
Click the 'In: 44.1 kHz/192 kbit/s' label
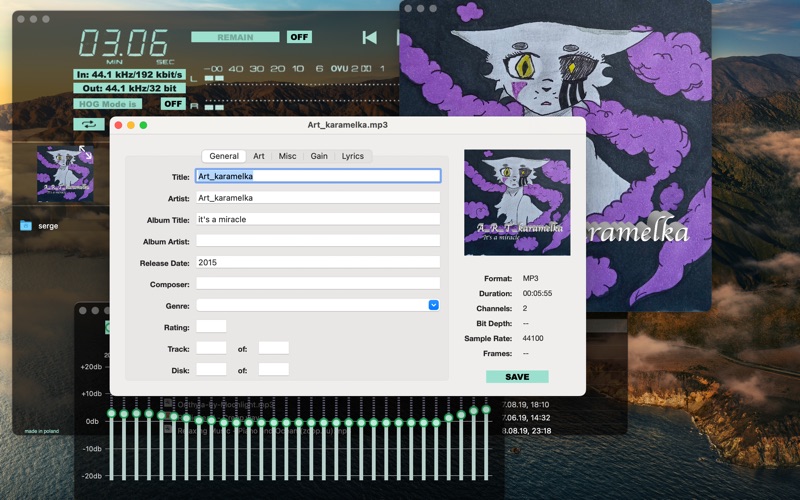point(130,74)
